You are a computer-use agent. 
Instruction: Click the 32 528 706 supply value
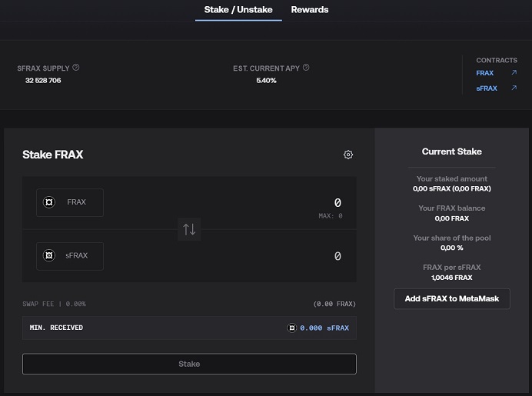tap(43, 81)
